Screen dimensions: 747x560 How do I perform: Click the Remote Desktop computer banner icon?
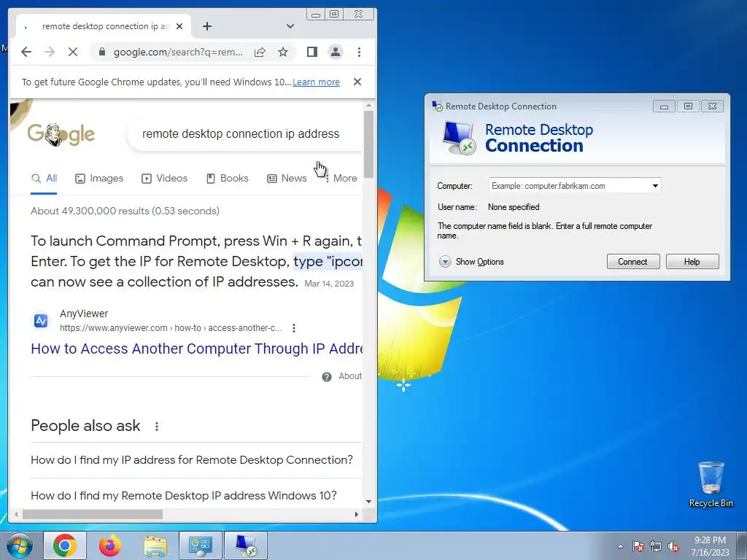[459, 138]
